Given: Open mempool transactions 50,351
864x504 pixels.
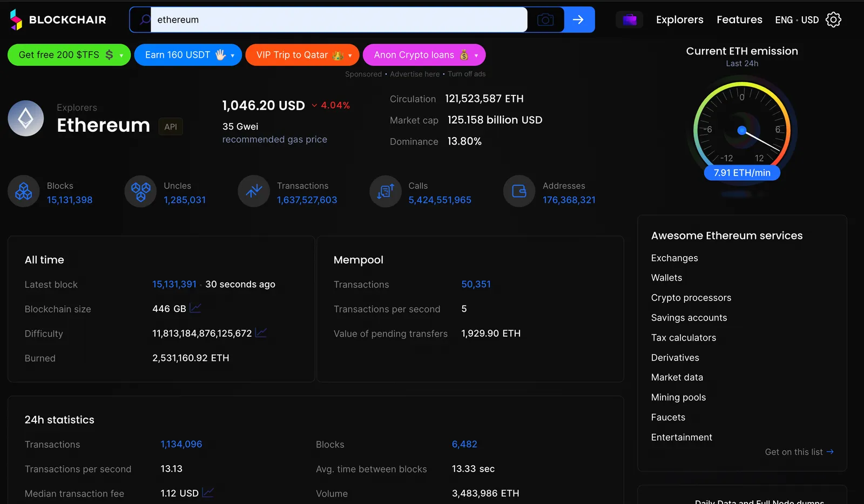Looking at the screenshot, I should coord(476,284).
